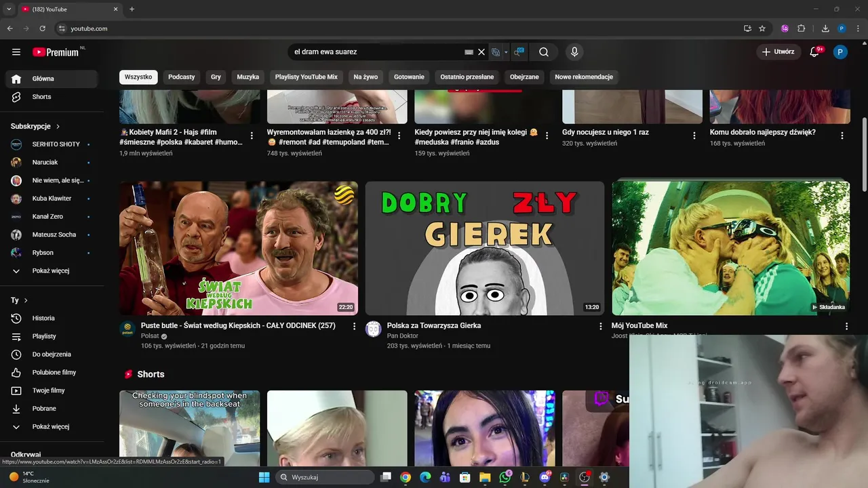Image resolution: width=868 pixels, height=488 pixels.
Task: Open Historia in the sidebar
Action: [x=52, y=318]
